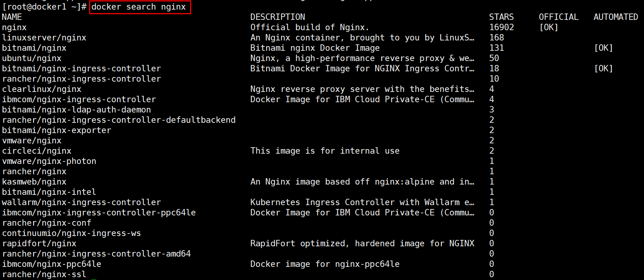Click the [root@docker1 ~]# prompt

coord(44,7)
